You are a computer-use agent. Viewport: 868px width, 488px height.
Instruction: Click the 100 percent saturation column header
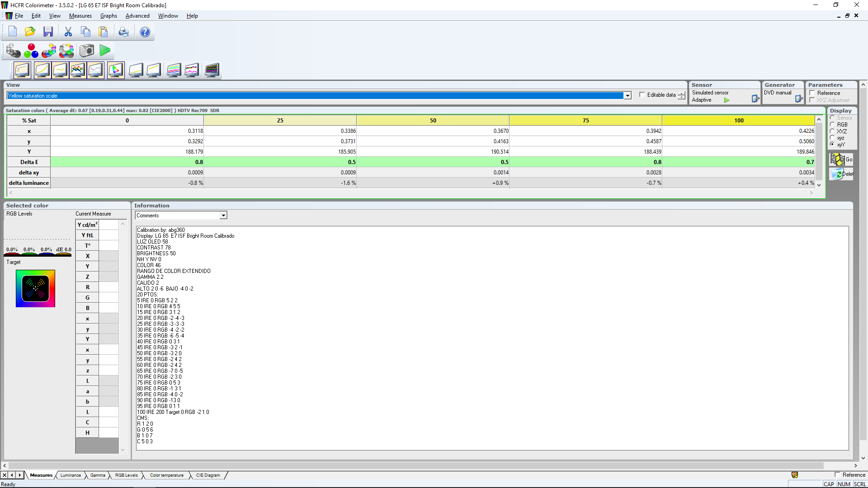pyautogui.click(x=739, y=121)
